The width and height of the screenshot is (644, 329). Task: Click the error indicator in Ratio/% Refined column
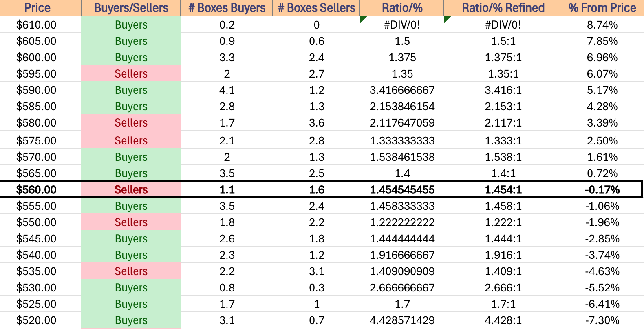pos(447,19)
